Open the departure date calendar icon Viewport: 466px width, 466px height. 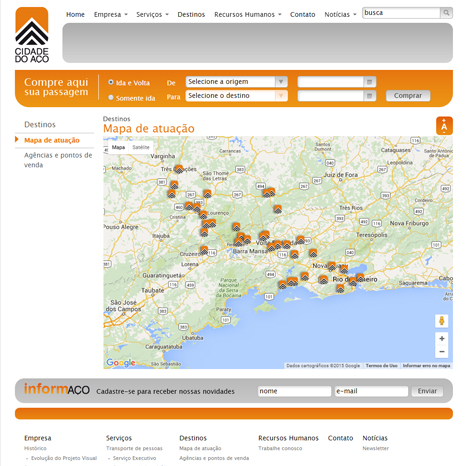click(369, 82)
